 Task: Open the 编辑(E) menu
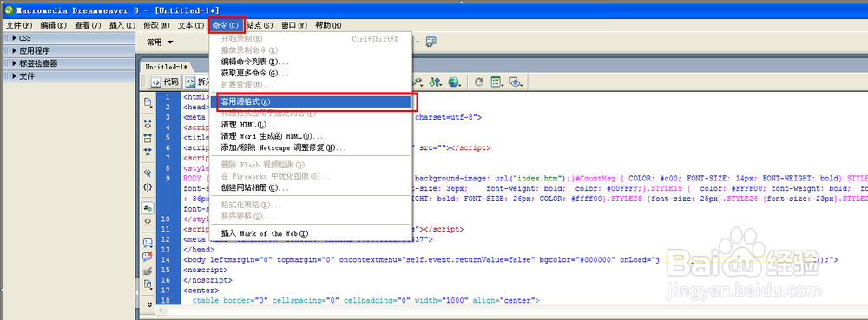point(54,25)
